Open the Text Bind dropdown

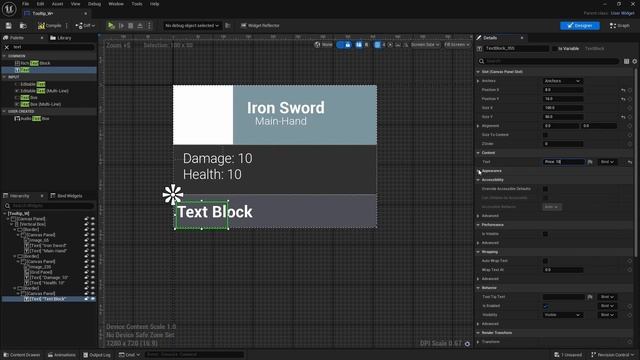[607, 162]
